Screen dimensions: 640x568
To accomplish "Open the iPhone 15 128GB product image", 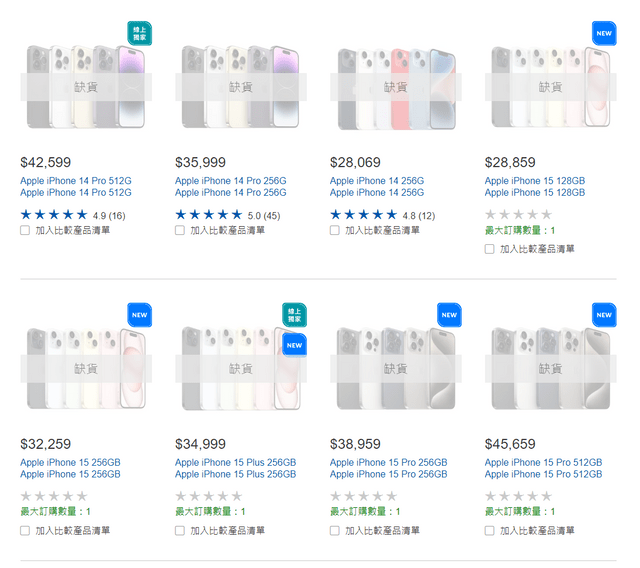I will [551, 87].
